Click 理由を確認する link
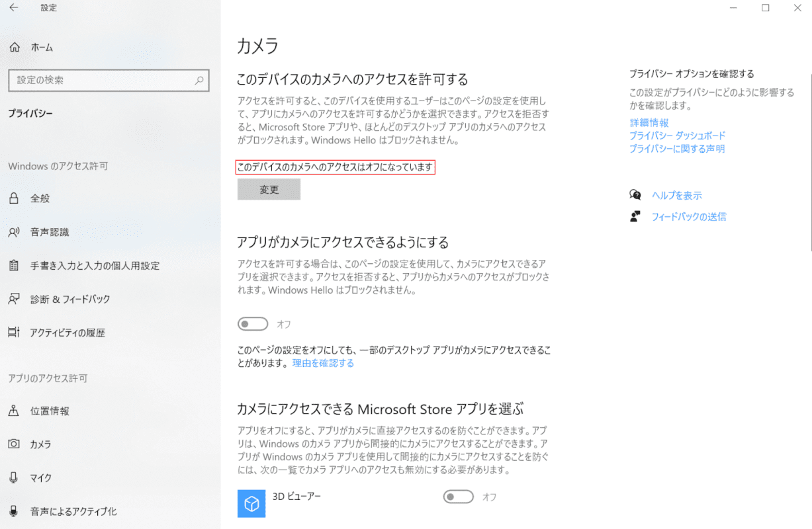The image size is (812, 529). click(x=323, y=363)
